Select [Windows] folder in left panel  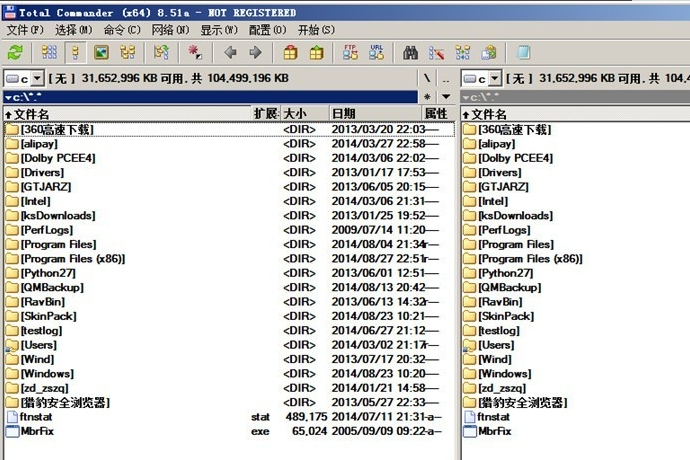coord(229,374)
